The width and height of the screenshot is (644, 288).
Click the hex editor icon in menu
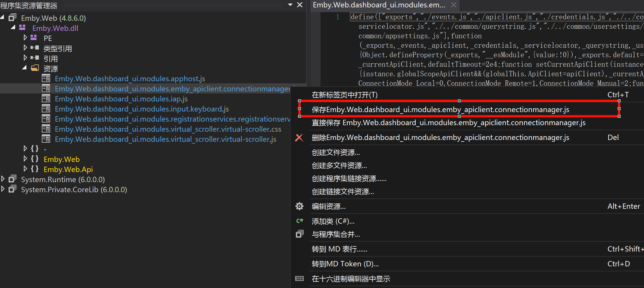tap(299, 279)
